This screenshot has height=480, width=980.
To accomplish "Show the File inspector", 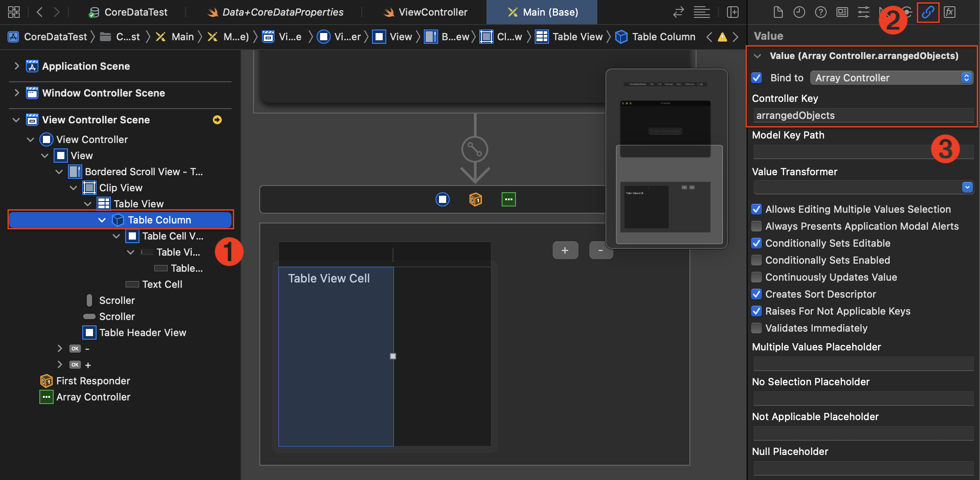I will coord(778,12).
